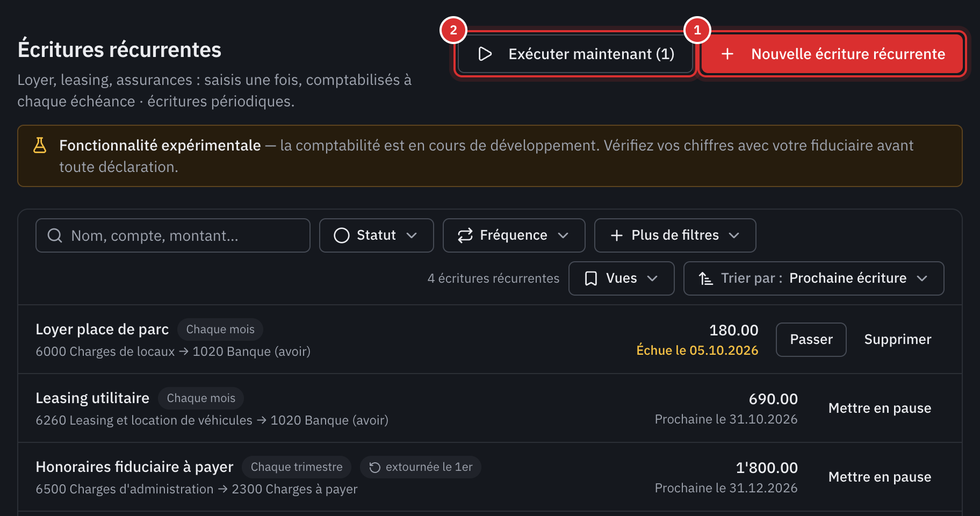Viewport: 980px width, 516px height.
Task: Click the Chaque mois badge on Loyer
Action: tap(220, 329)
